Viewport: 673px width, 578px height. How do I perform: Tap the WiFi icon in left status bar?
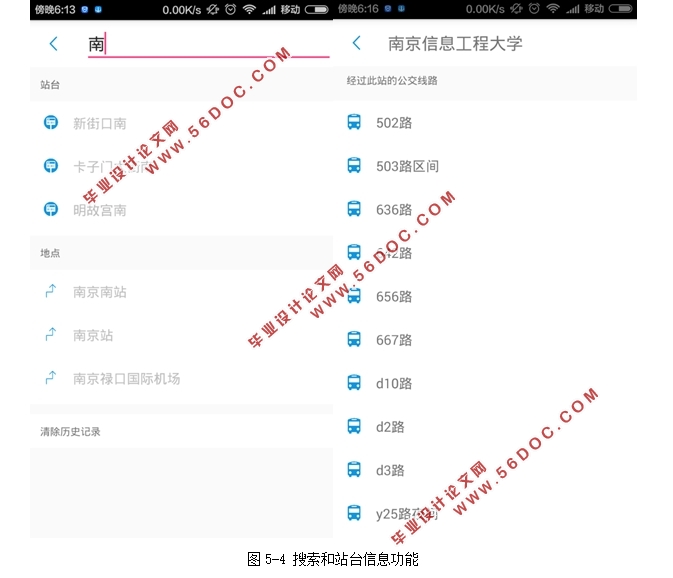[x=249, y=9]
